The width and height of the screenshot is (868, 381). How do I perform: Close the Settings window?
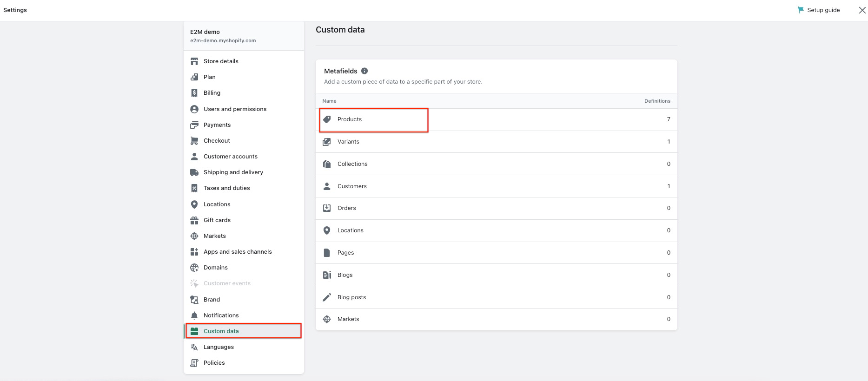862,10
